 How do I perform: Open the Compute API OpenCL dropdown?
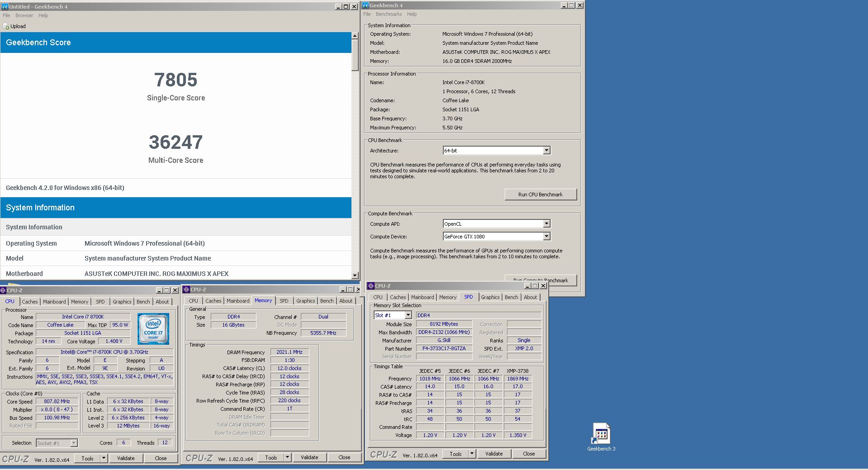point(546,223)
